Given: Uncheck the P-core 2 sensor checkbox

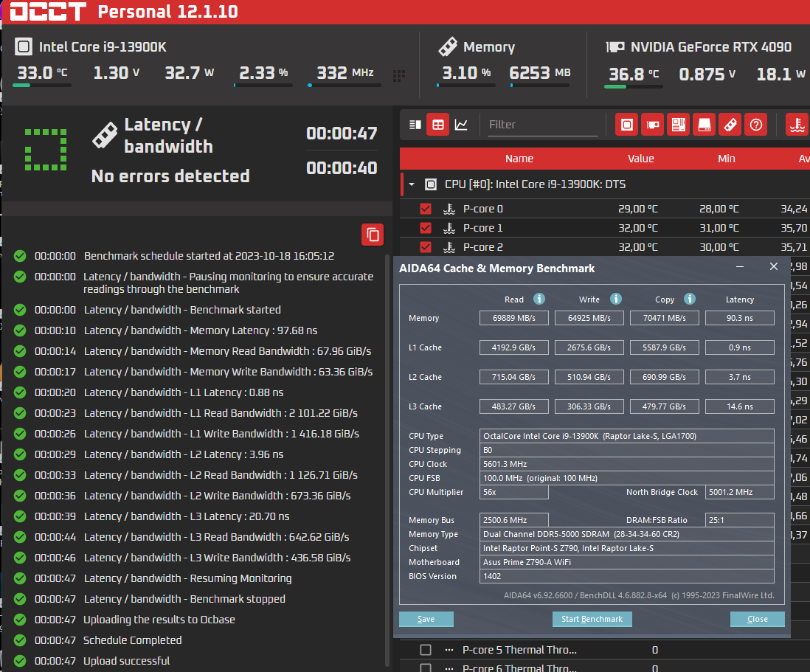Looking at the screenshot, I should tap(426, 247).
